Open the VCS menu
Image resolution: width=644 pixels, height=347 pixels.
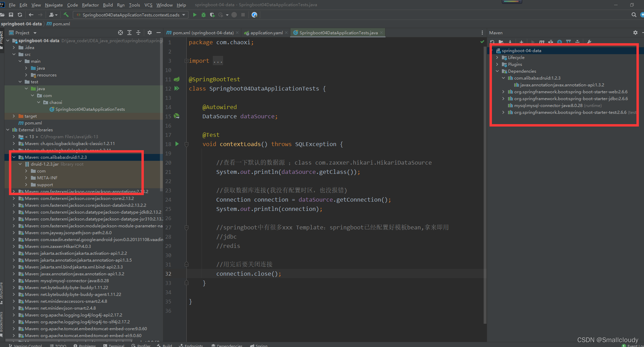click(x=148, y=5)
